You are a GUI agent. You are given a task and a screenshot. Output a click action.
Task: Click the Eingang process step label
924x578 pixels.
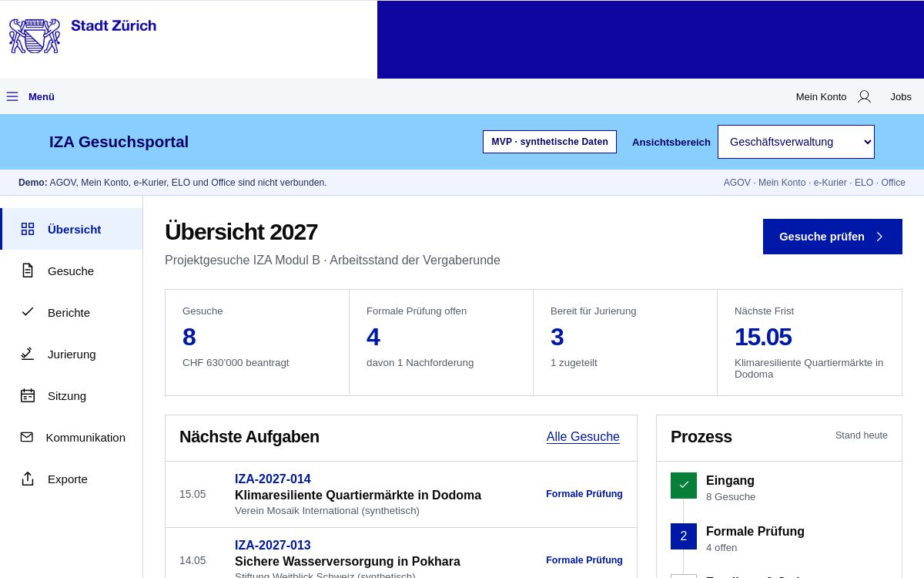(x=730, y=480)
